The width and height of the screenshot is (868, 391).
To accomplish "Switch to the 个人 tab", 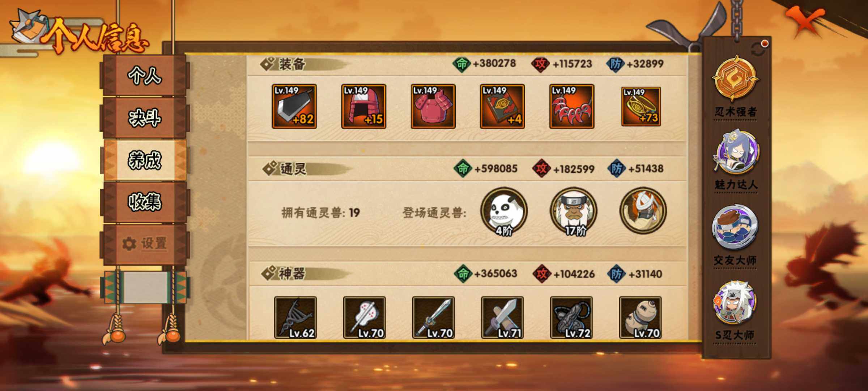I will coord(145,76).
